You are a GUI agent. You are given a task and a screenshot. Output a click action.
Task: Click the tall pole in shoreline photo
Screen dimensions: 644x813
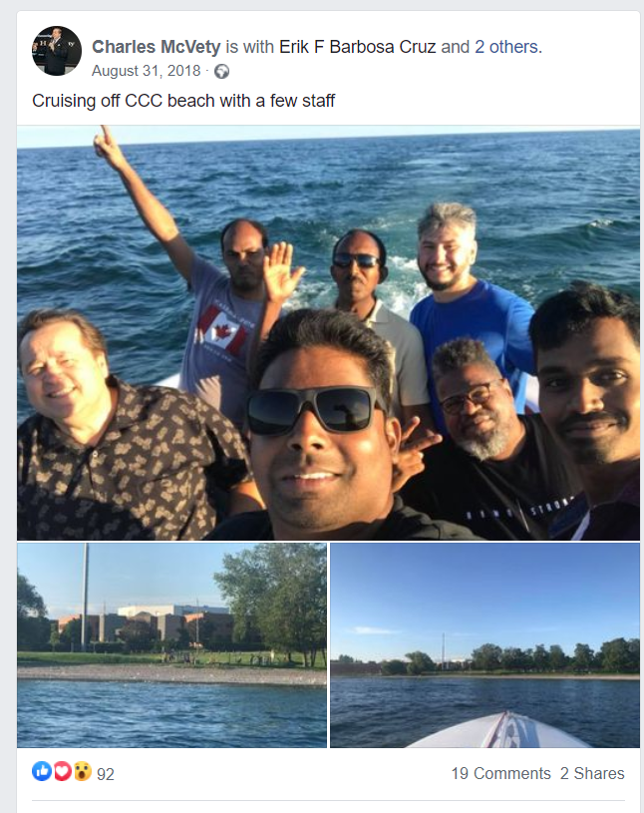pyautogui.click(x=85, y=597)
